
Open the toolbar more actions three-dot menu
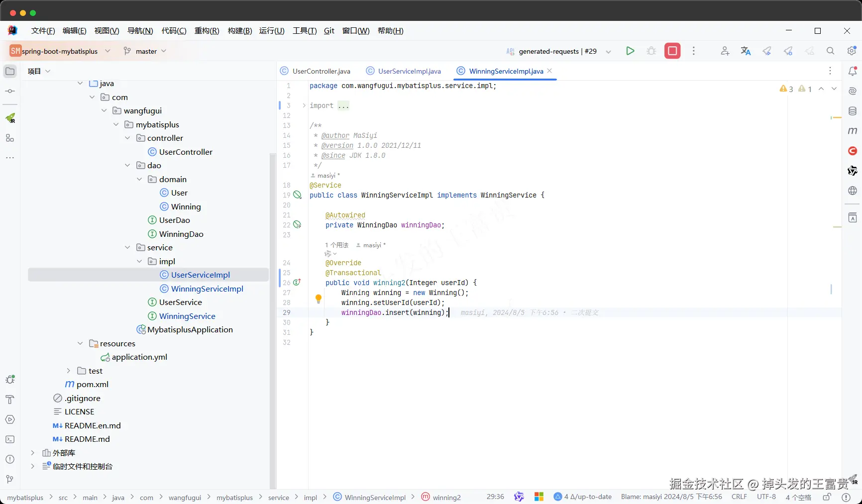[694, 51]
